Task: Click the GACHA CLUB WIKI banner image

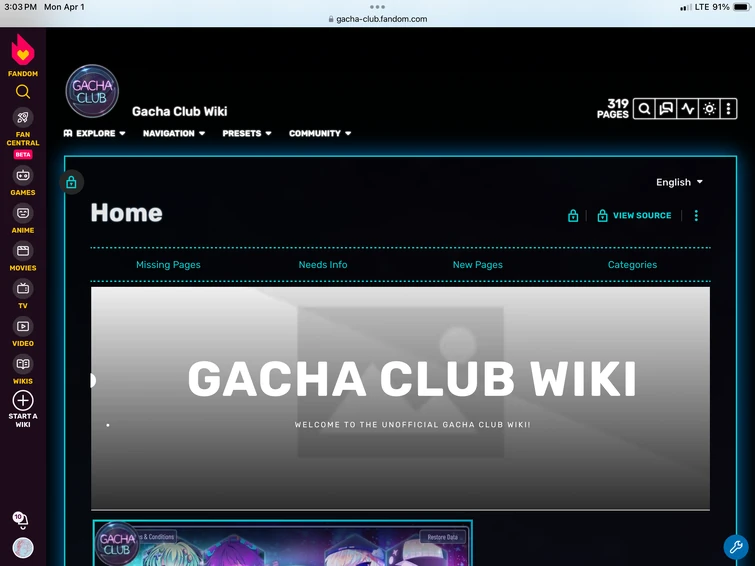Action: [400, 398]
